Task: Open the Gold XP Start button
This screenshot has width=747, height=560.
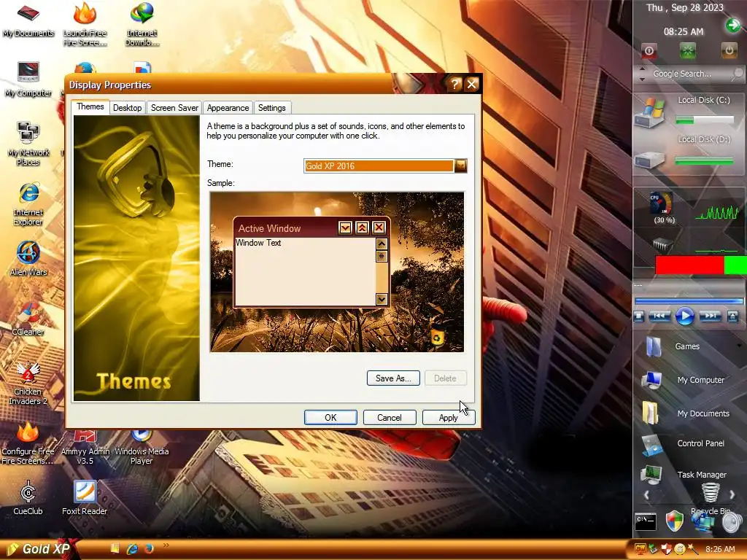Action: click(x=38, y=549)
